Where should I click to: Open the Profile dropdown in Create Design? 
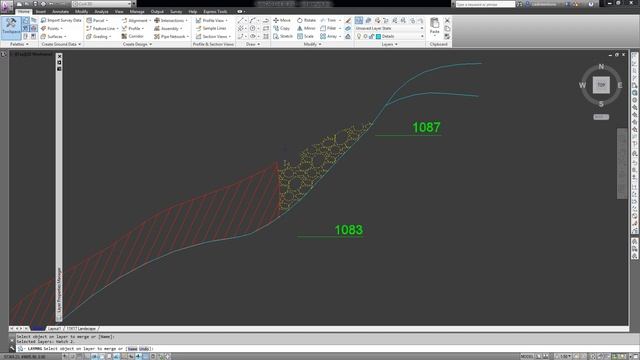(133, 28)
